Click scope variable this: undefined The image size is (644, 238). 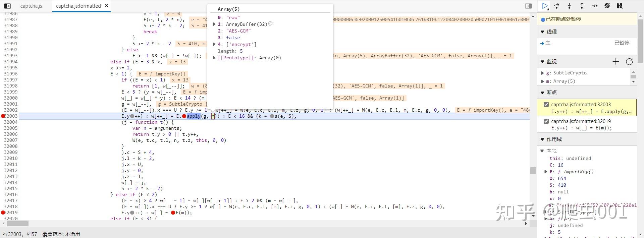570,158
